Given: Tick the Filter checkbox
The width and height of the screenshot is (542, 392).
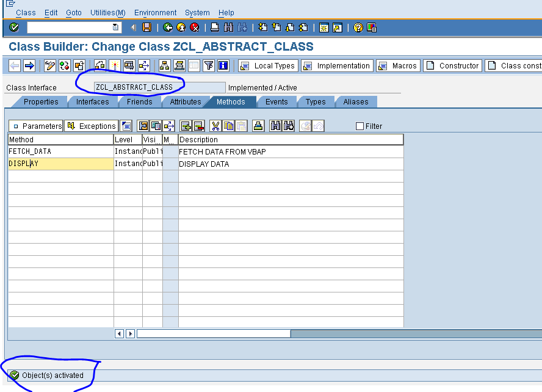Looking at the screenshot, I should (x=360, y=126).
